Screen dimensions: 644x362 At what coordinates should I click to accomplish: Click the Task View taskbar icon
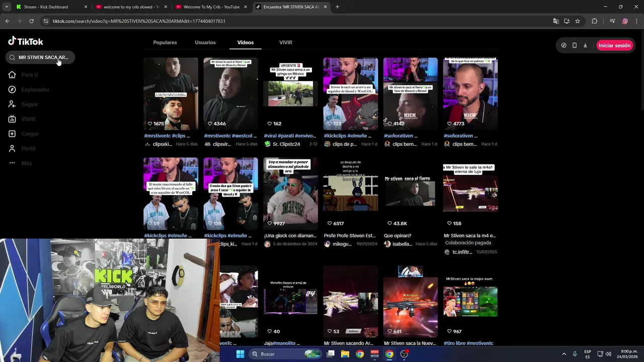pyautogui.click(x=331, y=354)
